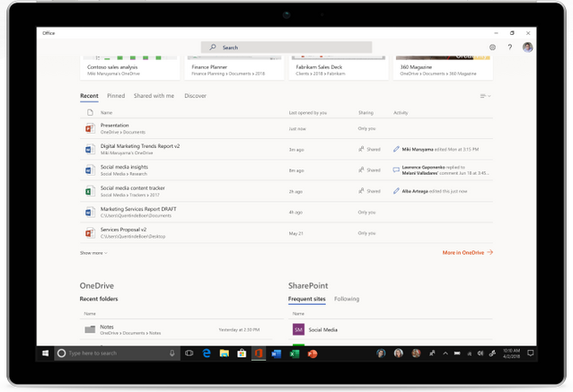Screen dimensions: 573x392
Task: Switch to the Recent tab
Action: 89,96
